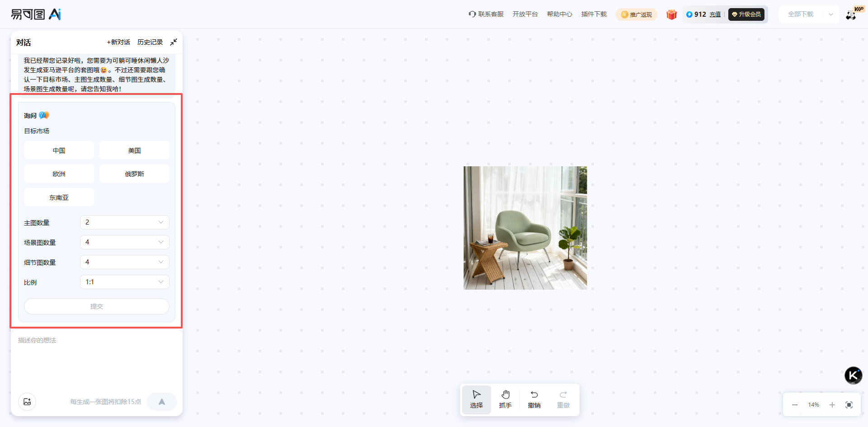Open the 主图数量 dropdown
868x427 pixels.
tap(125, 222)
